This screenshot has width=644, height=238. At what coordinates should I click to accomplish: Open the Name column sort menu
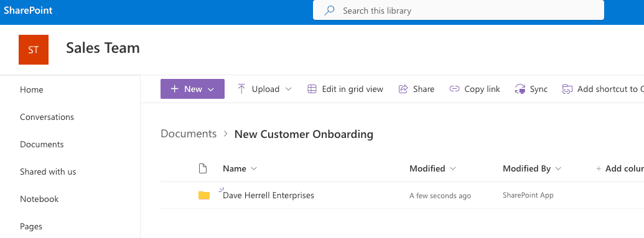254,168
